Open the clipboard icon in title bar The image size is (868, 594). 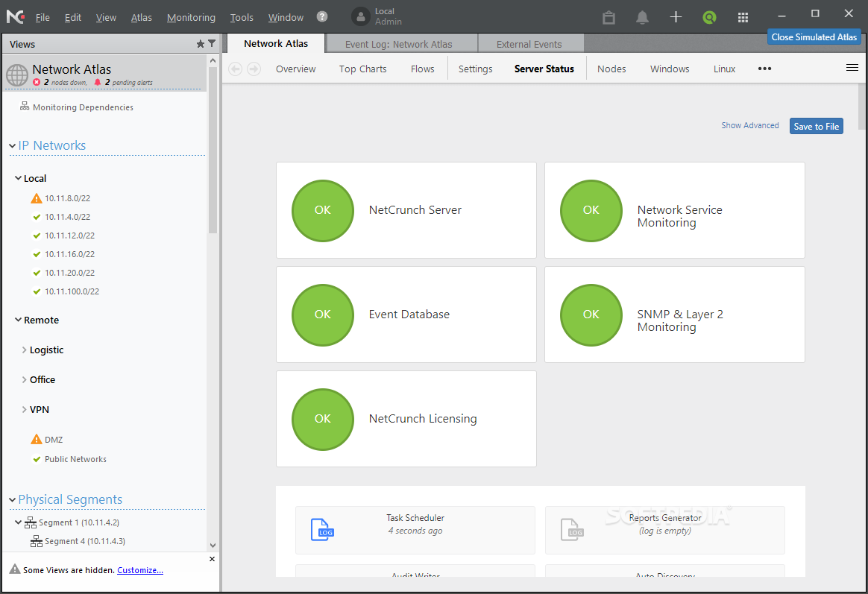click(x=609, y=17)
